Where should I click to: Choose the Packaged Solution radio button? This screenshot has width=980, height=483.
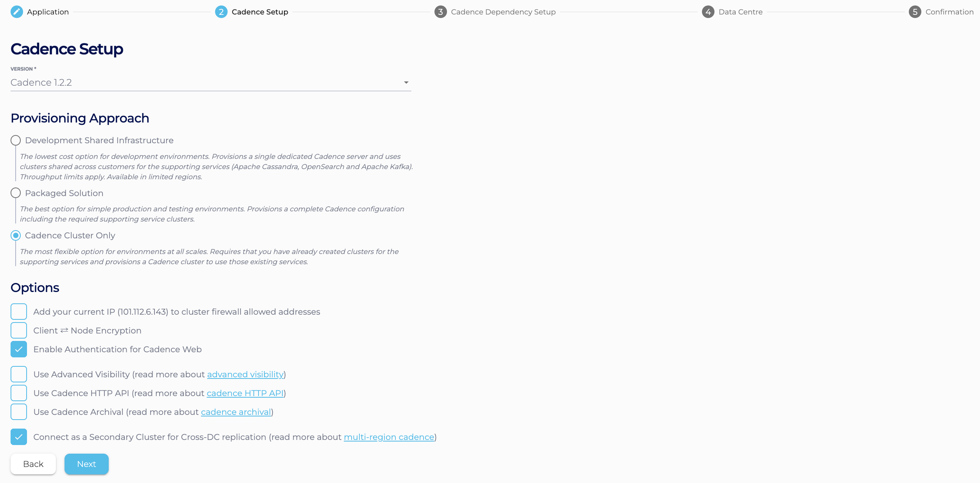click(x=16, y=193)
